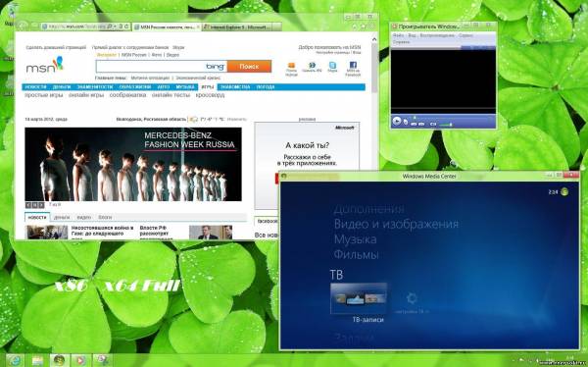The width and height of the screenshot is (588, 367).
Task: Open the НОВОСТИ section in blue nav bar
Action: click(35, 86)
